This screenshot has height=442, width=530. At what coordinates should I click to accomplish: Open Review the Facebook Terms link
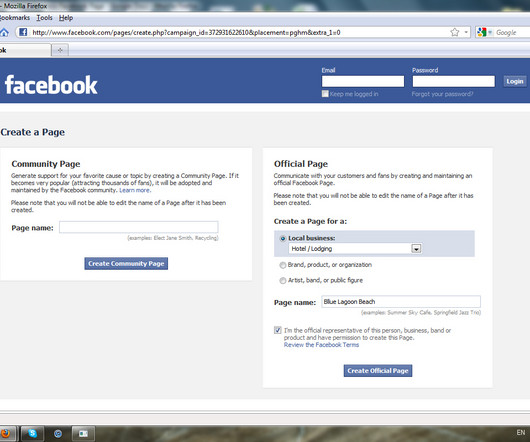pos(321,345)
